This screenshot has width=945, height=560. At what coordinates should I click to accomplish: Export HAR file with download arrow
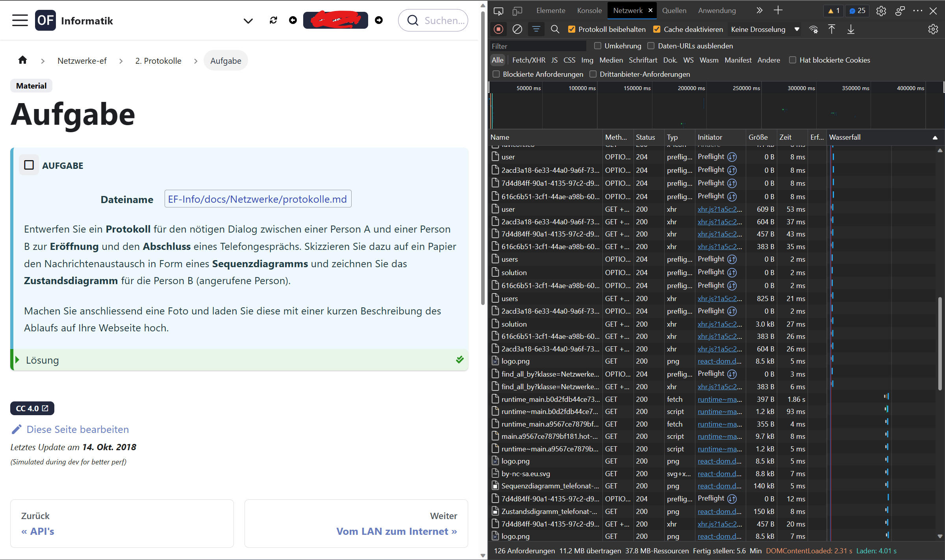[851, 29]
